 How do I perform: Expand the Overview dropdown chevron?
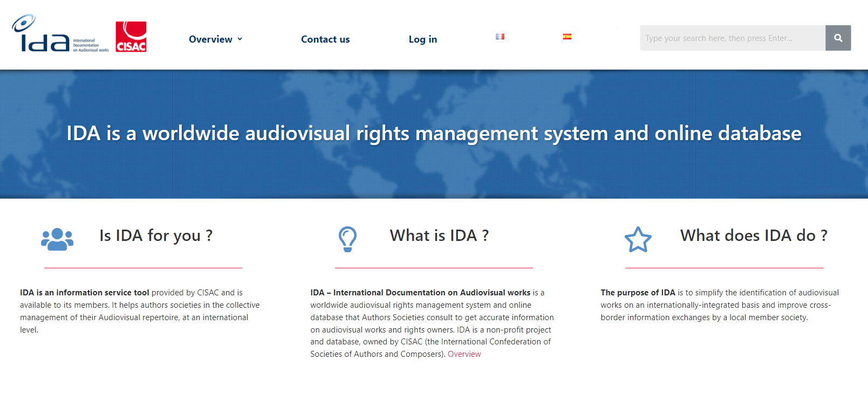click(x=240, y=39)
